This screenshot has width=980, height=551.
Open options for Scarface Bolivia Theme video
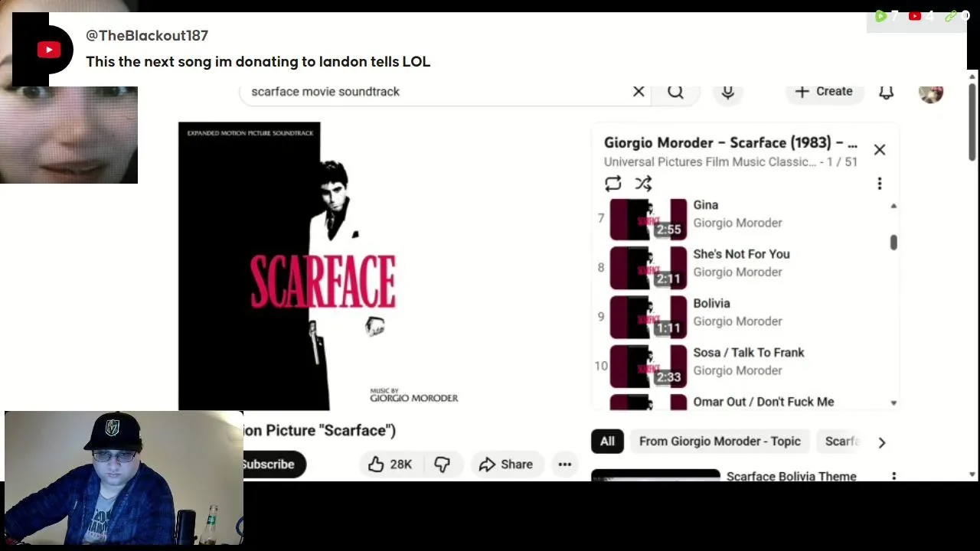(x=893, y=476)
